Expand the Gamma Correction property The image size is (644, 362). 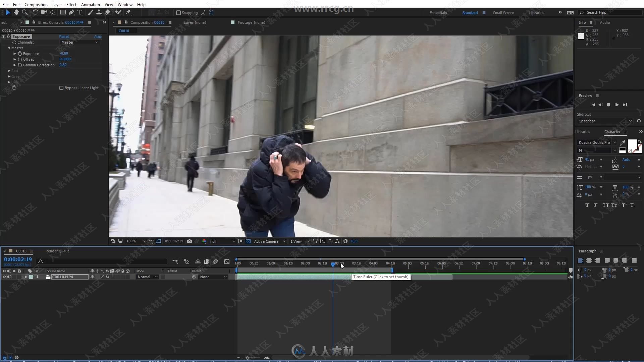pos(15,65)
